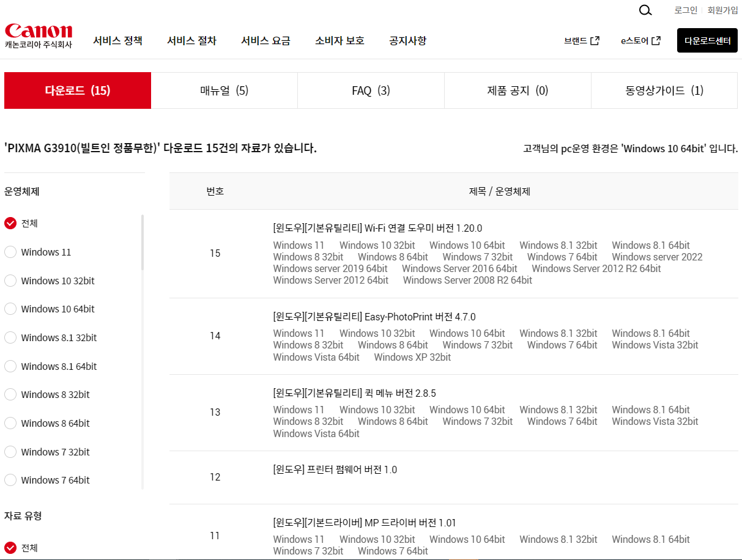Image resolution: width=742 pixels, height=560 pixels.
Task: Click the Canon logo
Action: (x=39, y=37)
